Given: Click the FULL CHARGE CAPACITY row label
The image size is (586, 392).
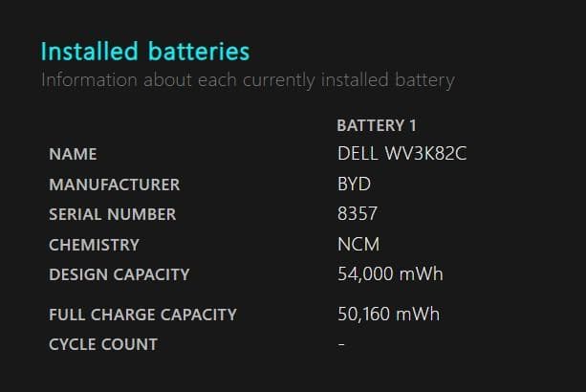Looking at the screenshot, I should (x=142, y=314).
